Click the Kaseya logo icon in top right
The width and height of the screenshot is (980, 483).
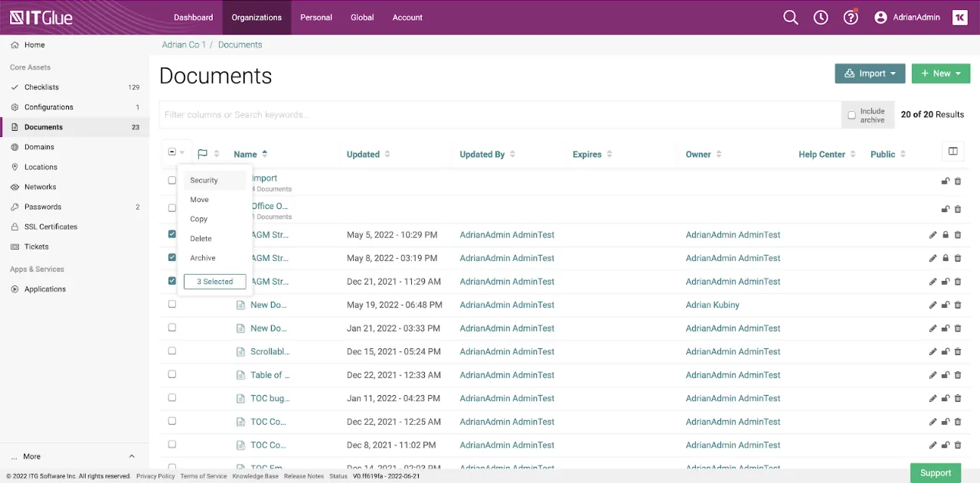coord(960,18)
